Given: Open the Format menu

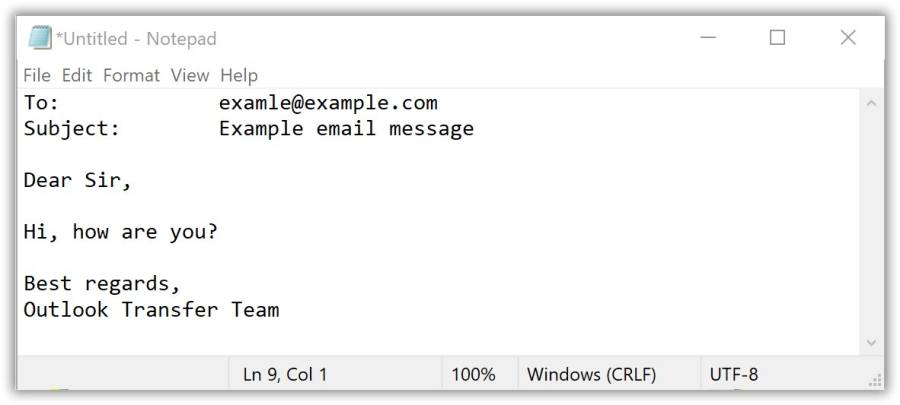Looking at the screenshot, I should point(131,75).
